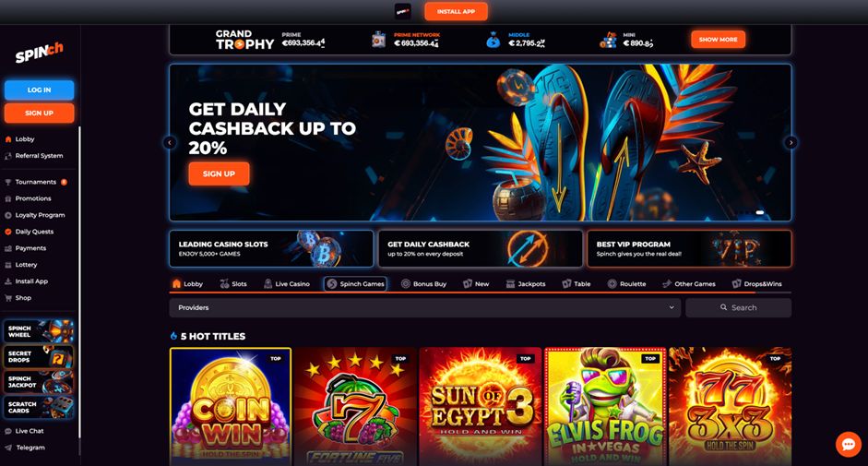868x466 pixels.
Task: Open the live chat bubble icon
Action: point(848,444)
